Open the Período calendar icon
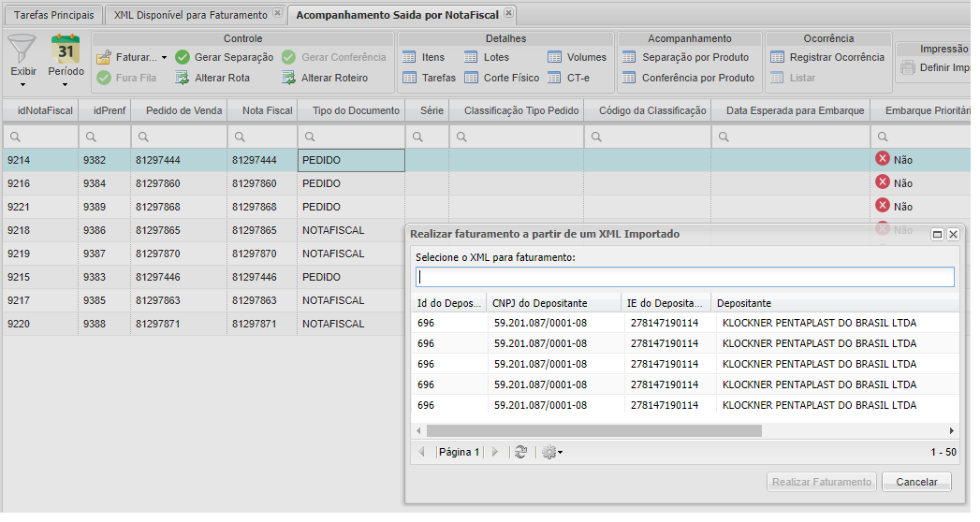Screen dimensions: 980x522 [x=66, y=50]
